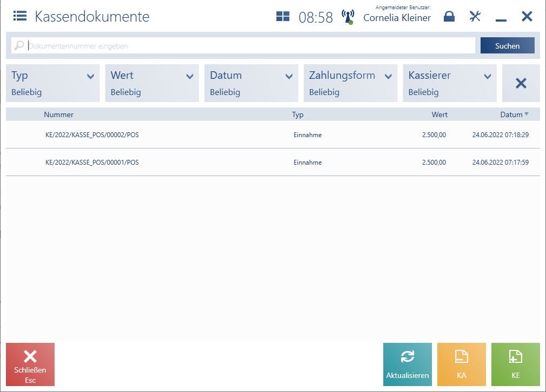Viewport: 546px width, 392px height.
Task: Clear all filters with X button
Action: point(521,83)
